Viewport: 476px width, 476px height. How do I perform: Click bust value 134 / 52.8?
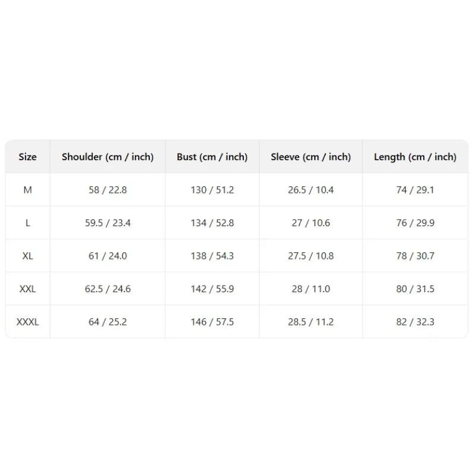[x=212, y=223]
